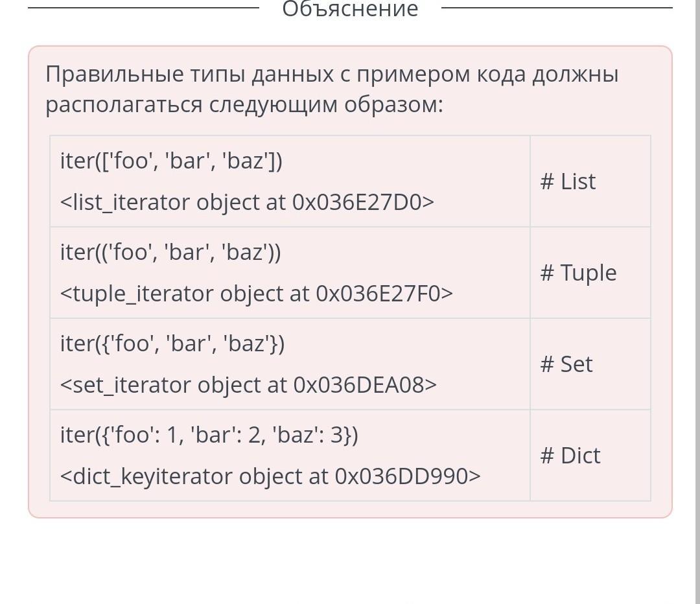Click the memory address 0x036E27D0

[x=356, y=202]
